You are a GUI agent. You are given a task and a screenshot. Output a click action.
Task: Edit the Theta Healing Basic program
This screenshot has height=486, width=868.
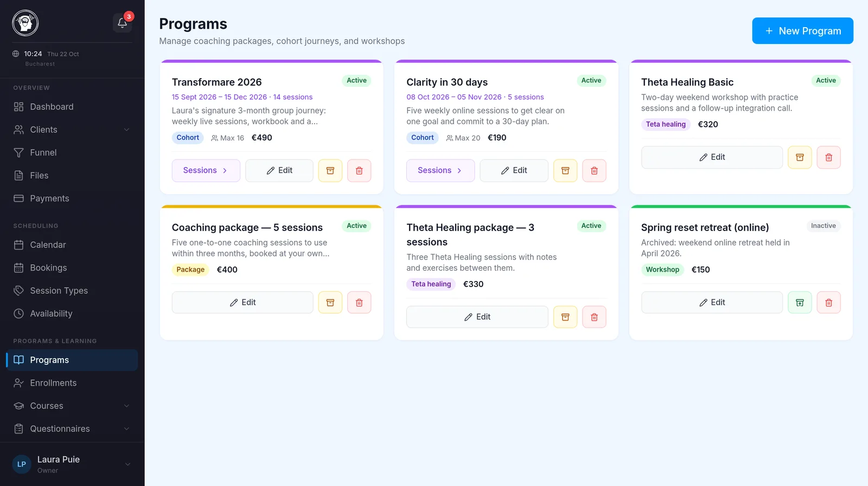pos(712,157)
